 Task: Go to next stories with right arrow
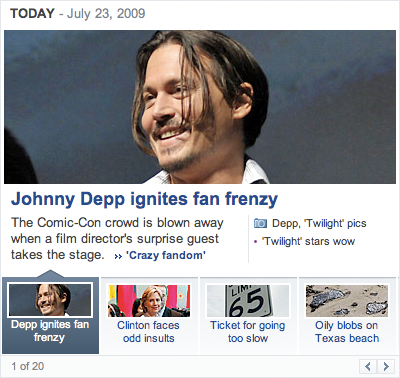click(386, 367)
